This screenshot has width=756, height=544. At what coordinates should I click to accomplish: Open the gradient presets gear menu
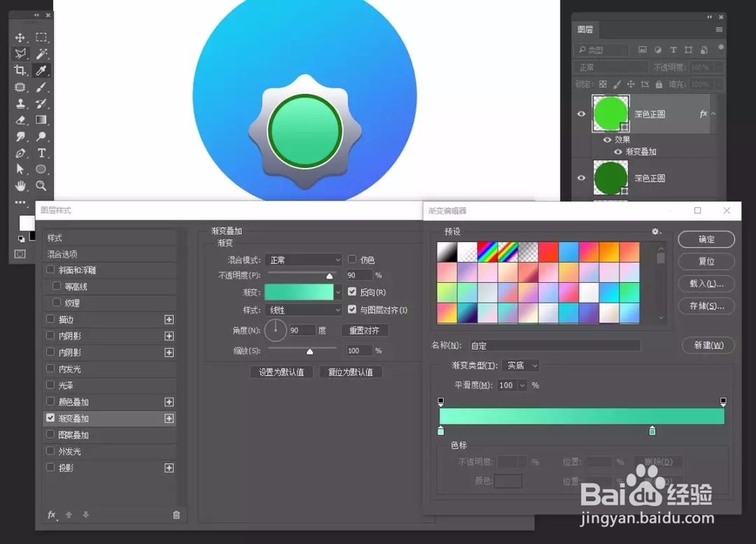pyautogui.click(x=655, y=232)
